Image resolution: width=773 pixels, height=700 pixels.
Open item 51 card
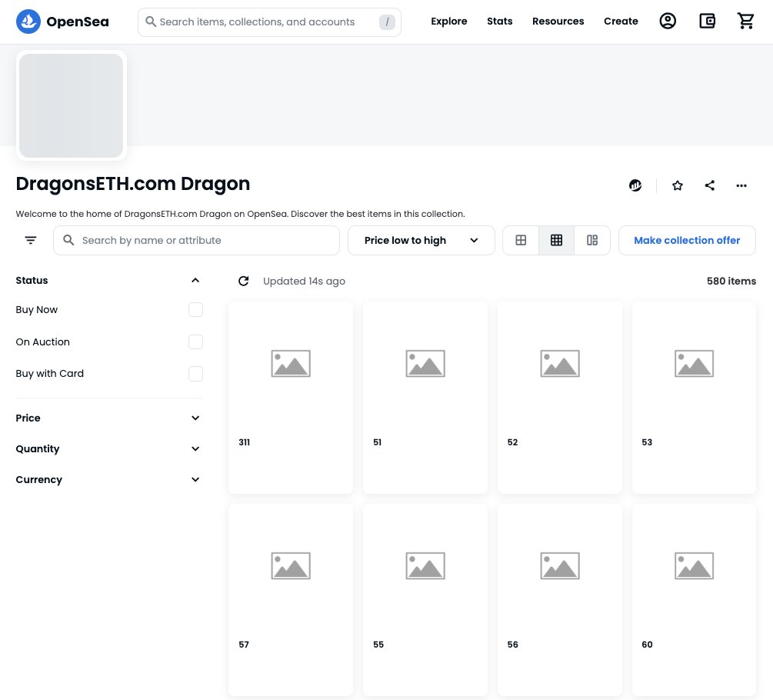pyautogui.click(x=425, y=398)
